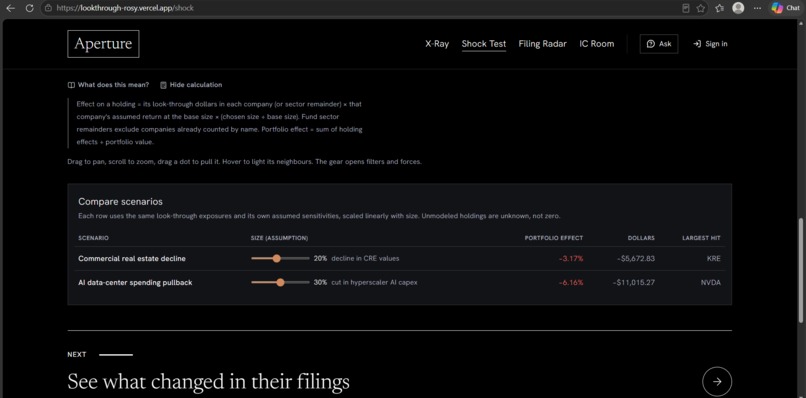Open the X-Ray nav item
Viewport: 806px width, 398px height.
point(437,44)
